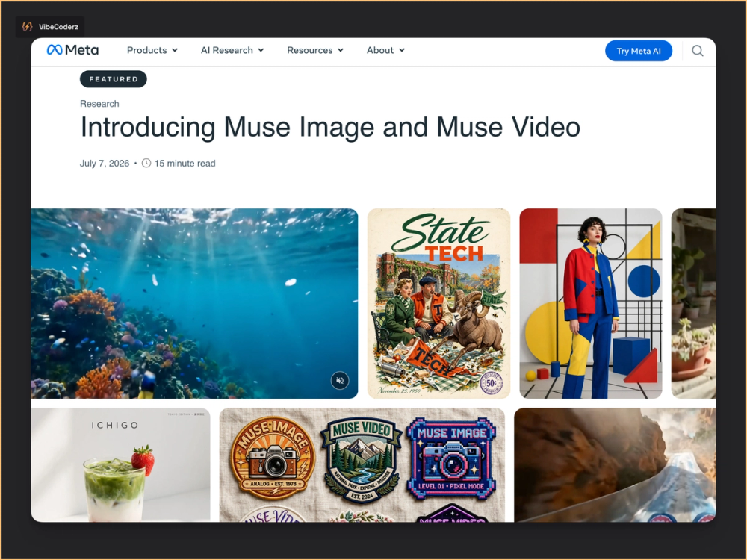747x560 pixels.
Task: Click the Meta logo
Action: click(x=72, y=50)
